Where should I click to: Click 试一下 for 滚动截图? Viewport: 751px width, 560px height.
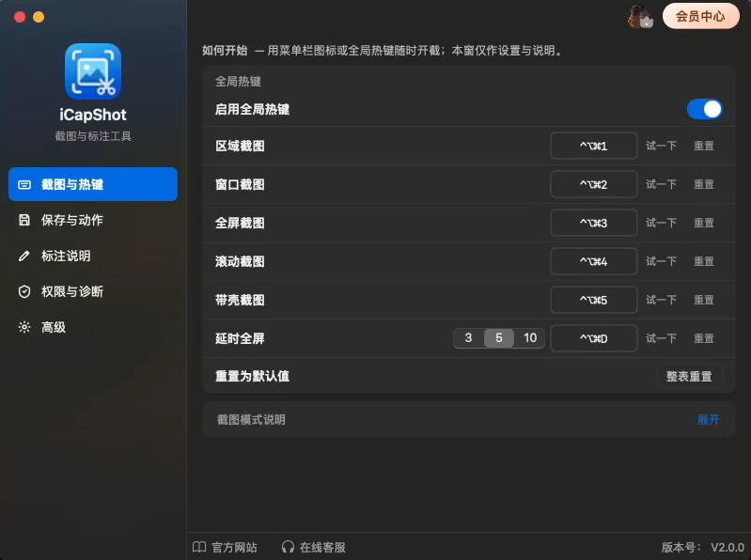661,261
